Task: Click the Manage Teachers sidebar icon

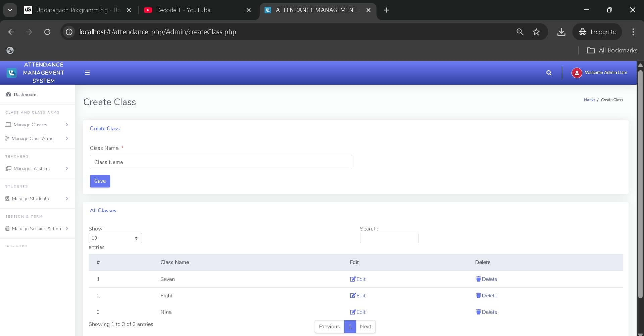Action: 8,168
